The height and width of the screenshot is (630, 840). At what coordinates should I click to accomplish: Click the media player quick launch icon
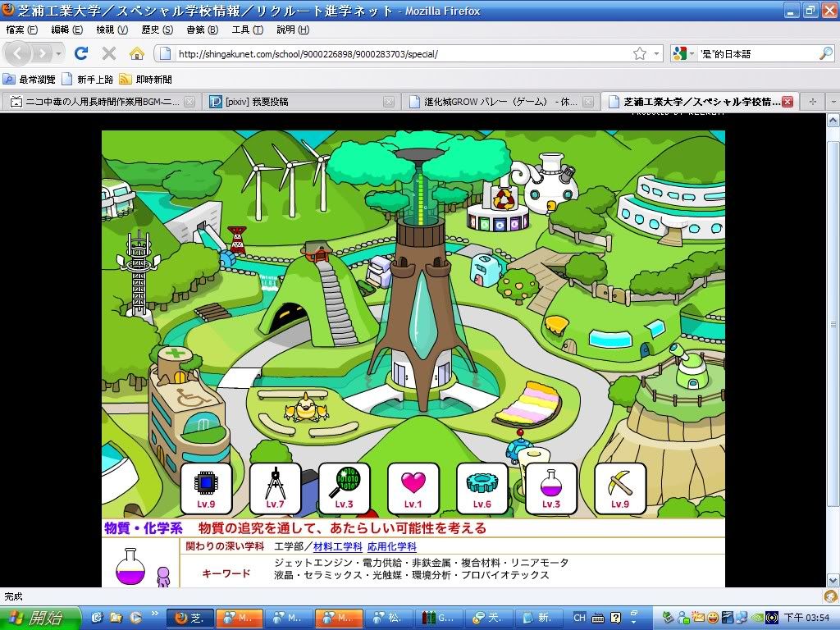point(135,618)
